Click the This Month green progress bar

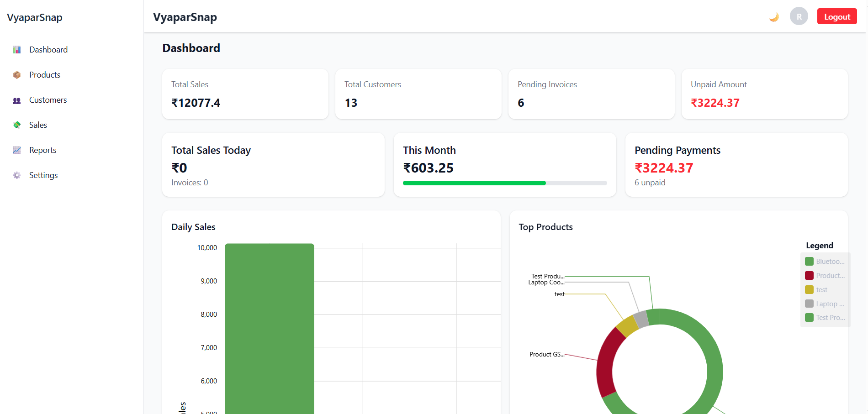coord(474,183)
